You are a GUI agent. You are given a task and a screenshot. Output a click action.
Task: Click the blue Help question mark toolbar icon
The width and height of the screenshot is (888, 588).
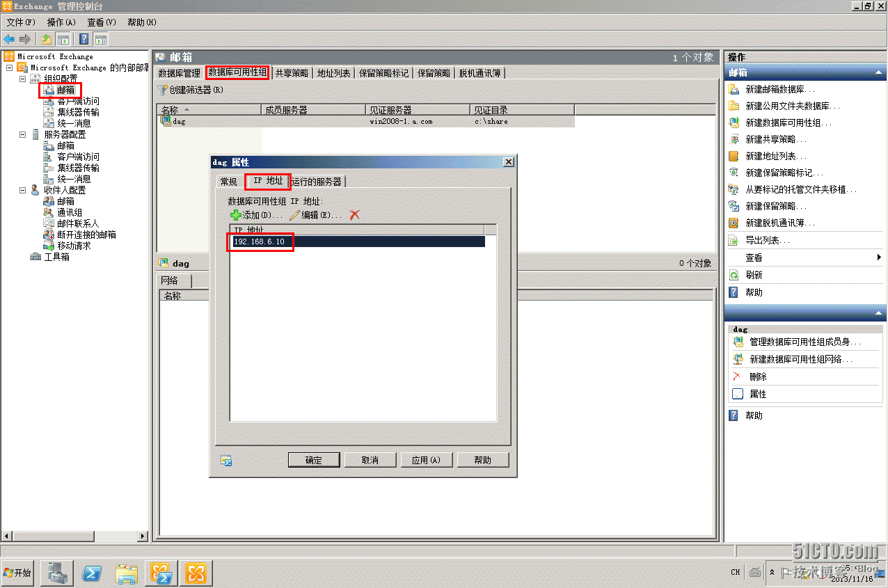click(x=84, y=39)
